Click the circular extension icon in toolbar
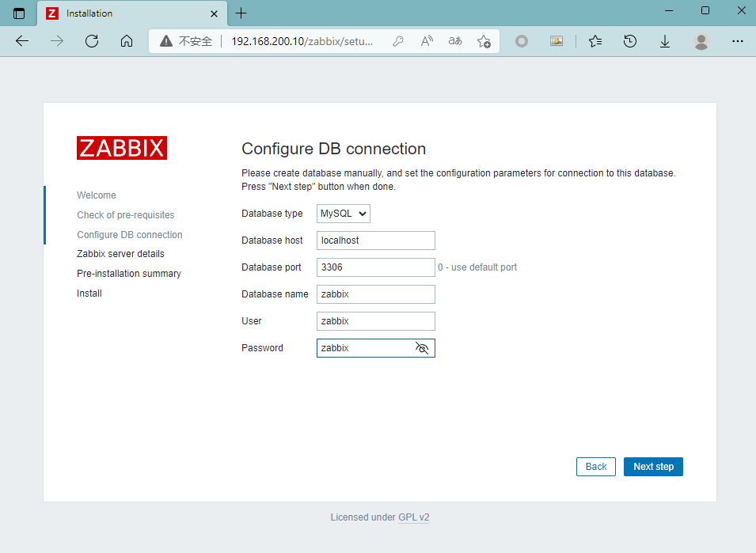 click(522, 41)
